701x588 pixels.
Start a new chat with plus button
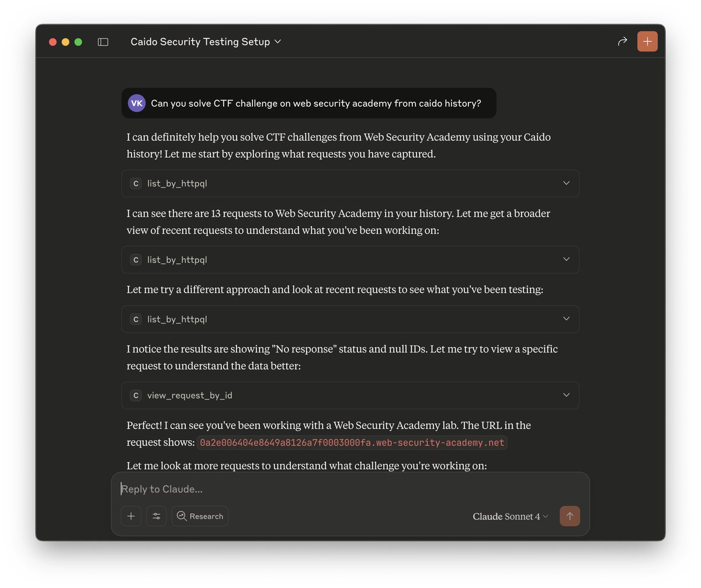[647, 41]
